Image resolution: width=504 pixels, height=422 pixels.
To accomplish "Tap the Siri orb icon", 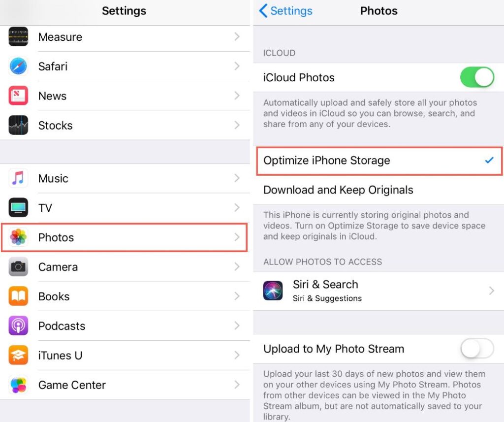I will 273,291.
